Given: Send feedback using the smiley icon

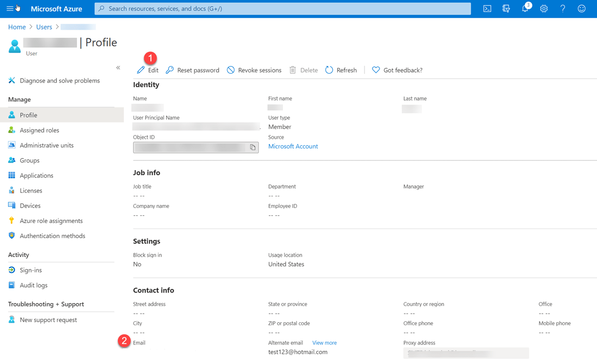Looking at the screenshot, I should pyautogui.click(x=581, y=9).
